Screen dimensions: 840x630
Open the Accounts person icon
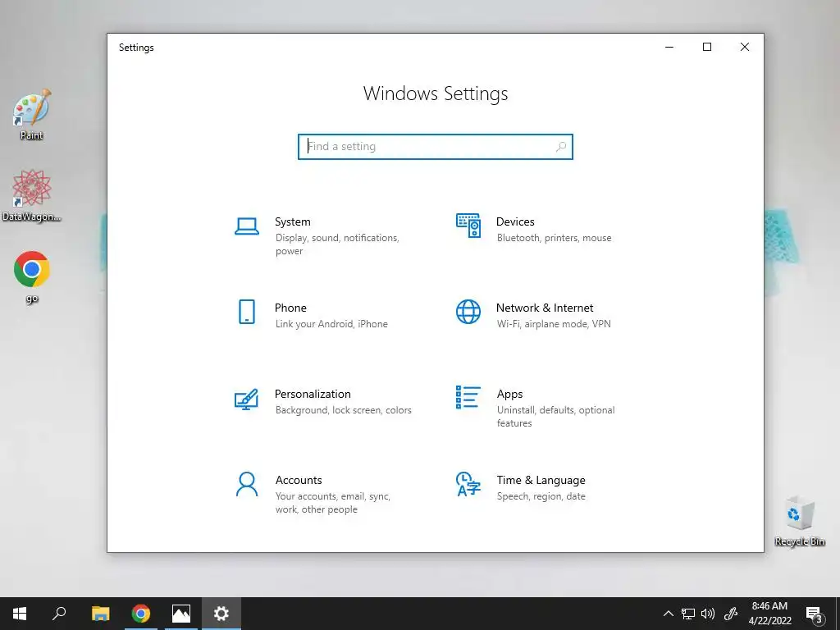coord(246,484)
